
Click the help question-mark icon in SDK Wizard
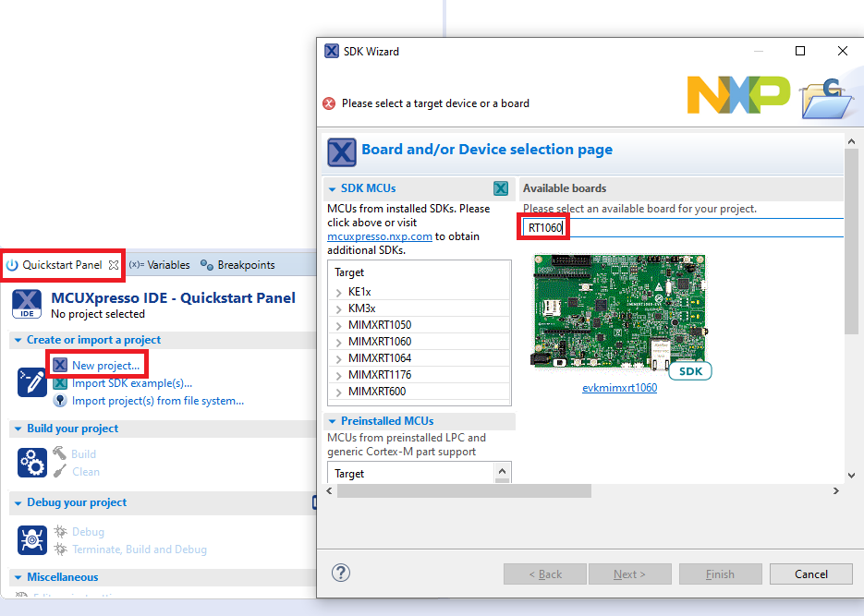(340, 573)
